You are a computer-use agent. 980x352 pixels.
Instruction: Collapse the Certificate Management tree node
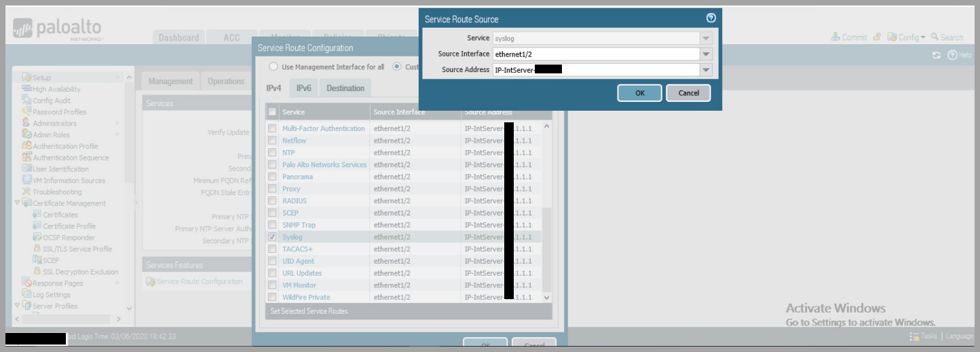(18, 203)
